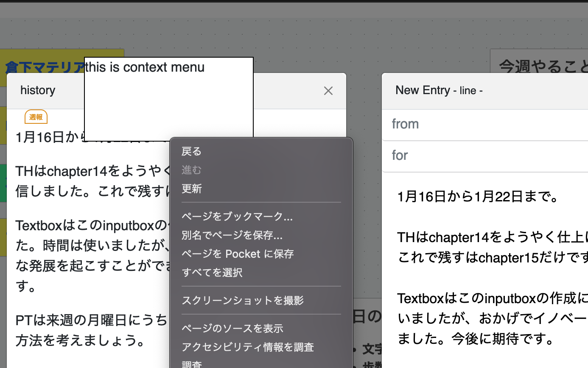588x368 pixels.
Task: Choose アクセシビリティ情報を調査 in the context menu
Action: (261, 347)
